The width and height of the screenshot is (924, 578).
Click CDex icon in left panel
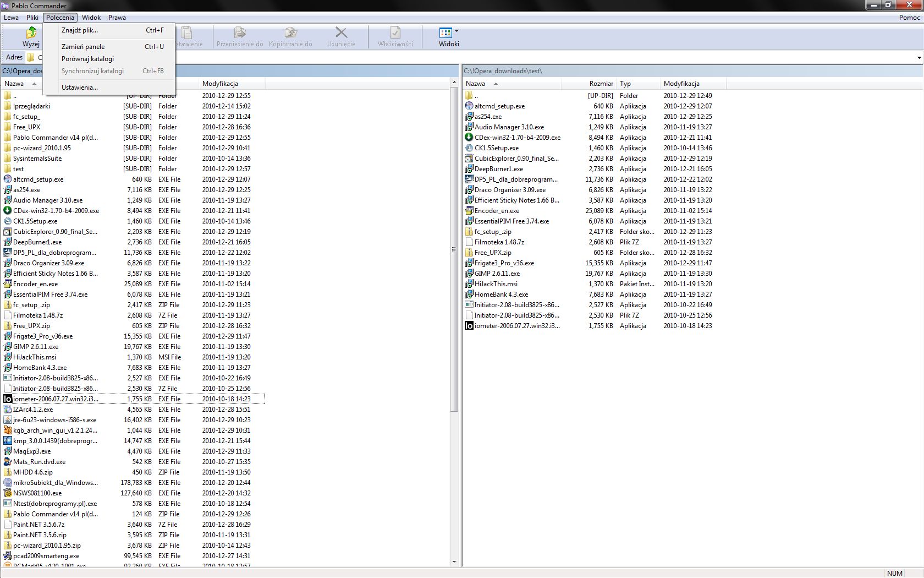(8, 211)
